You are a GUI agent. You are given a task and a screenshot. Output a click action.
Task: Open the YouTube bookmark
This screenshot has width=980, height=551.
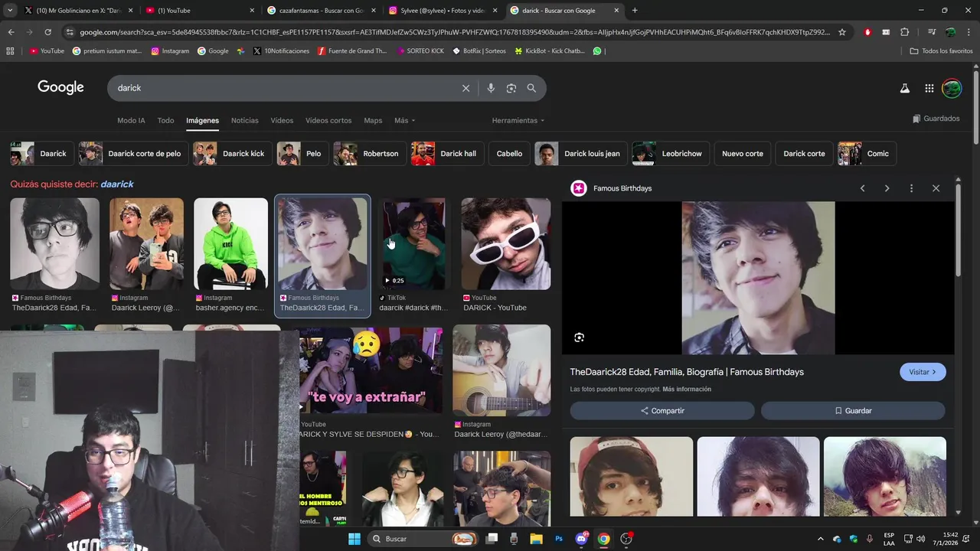47,51
